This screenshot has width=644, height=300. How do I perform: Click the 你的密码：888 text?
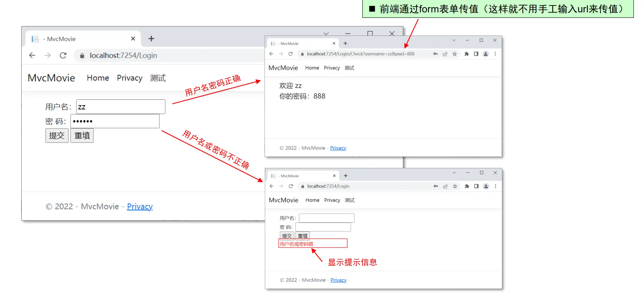(x=302, y=96)
